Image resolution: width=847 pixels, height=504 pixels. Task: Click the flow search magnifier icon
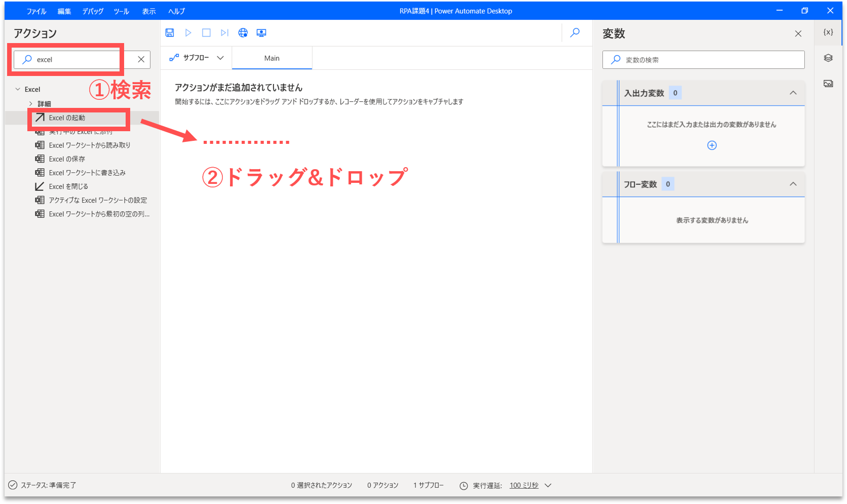click(575, 33)
